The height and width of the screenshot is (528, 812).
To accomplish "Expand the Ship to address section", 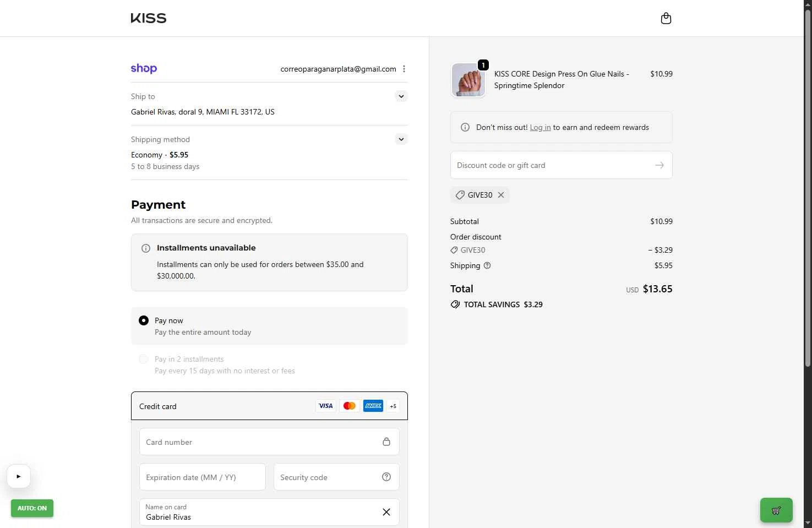I will [x=401, y=96].
